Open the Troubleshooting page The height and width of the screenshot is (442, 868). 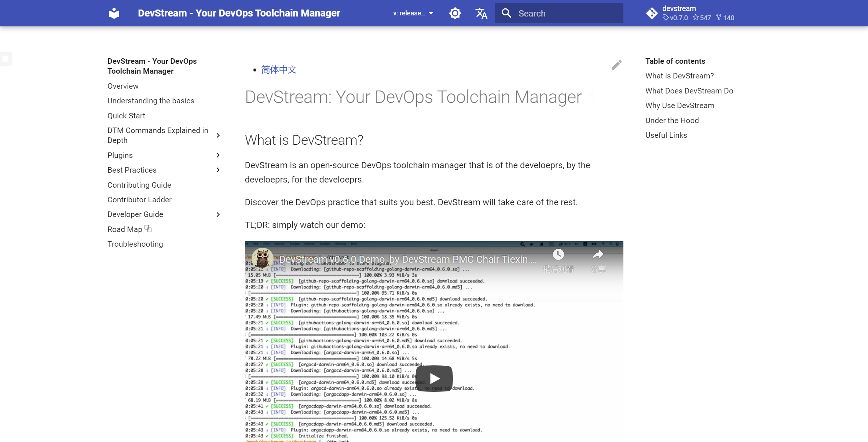click(135, 244)
